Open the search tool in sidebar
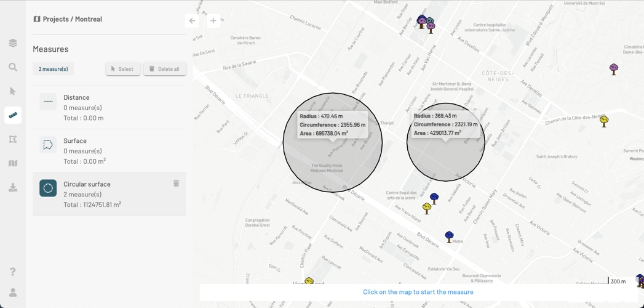 click(13, 67)
